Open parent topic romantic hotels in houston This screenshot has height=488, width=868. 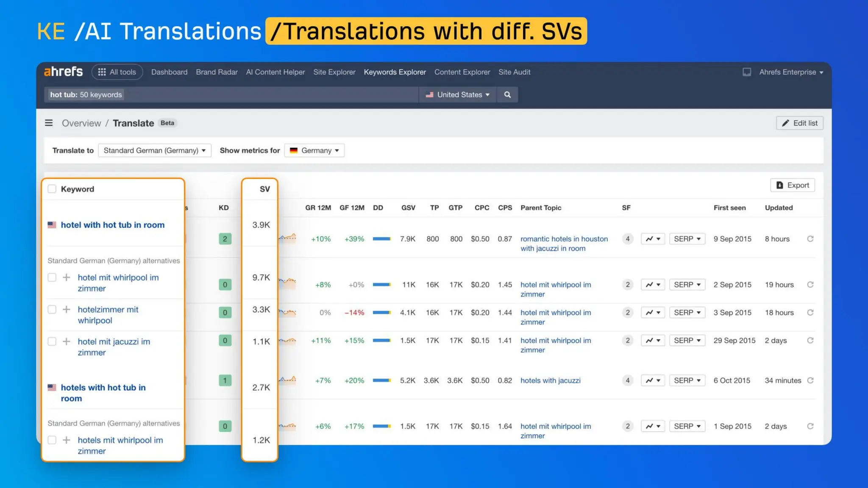pos(564,244)
